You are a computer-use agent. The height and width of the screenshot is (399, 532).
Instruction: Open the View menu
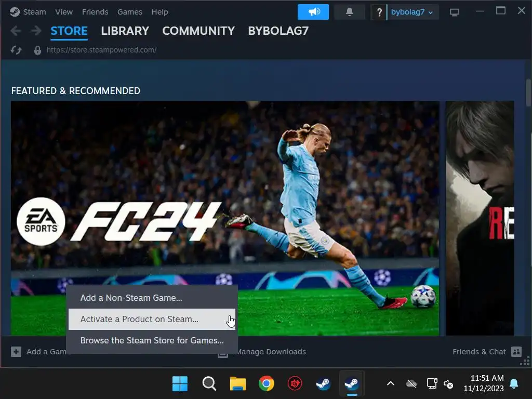point(64,12)
